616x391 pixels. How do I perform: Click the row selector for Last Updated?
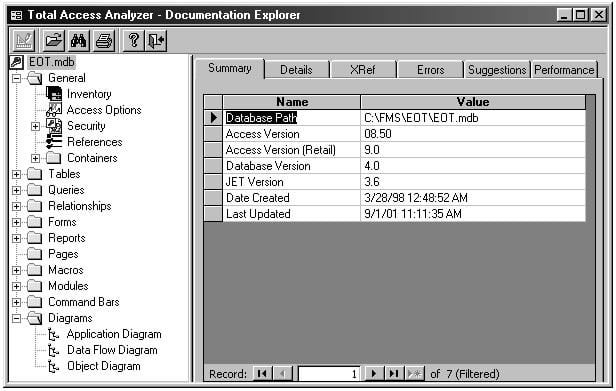pos(213,214)
